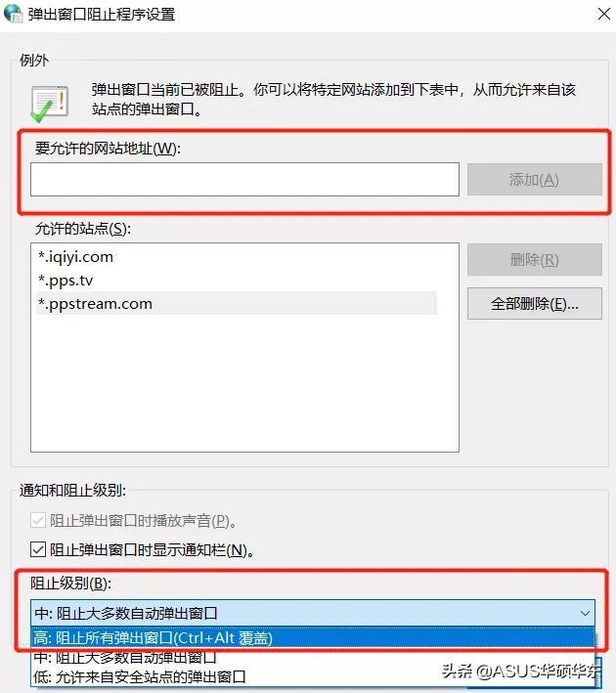Viewport: 616px width, 693px height.
Task: Close the pop-up blocker settings dialog
Action: (603, 14)
